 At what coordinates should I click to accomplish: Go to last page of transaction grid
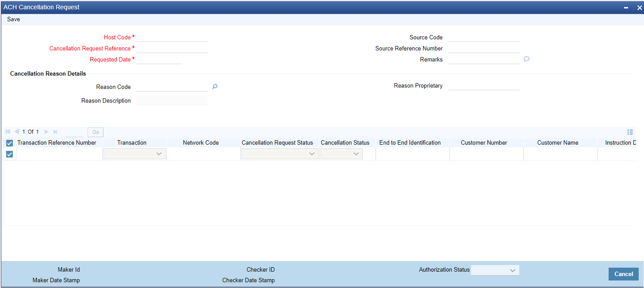click(x=55, y=132)
